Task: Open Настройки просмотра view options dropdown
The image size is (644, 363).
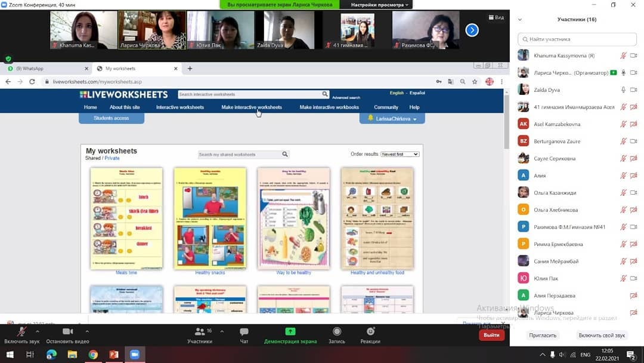Action: tap(379, 5)
